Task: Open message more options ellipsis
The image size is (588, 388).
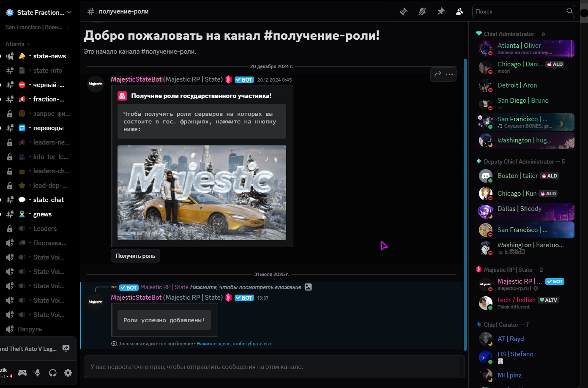Action: click(x=449, y=74)
